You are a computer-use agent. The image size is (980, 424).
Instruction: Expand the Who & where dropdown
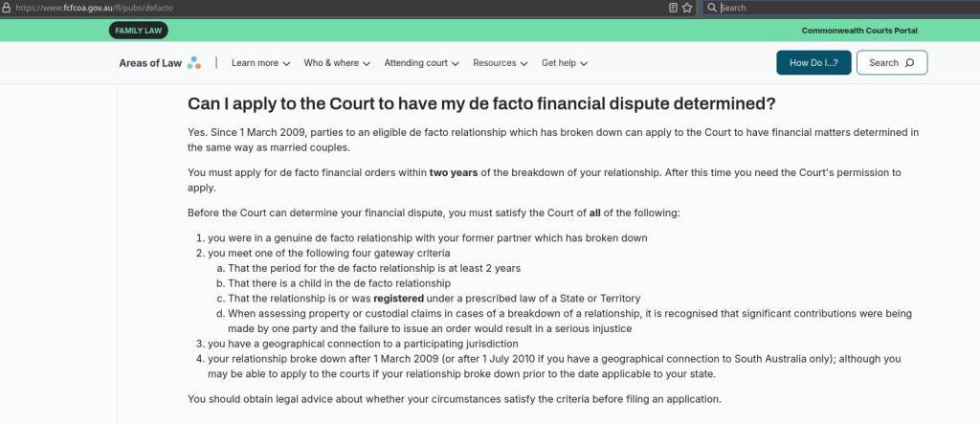[x=336, y=63]
